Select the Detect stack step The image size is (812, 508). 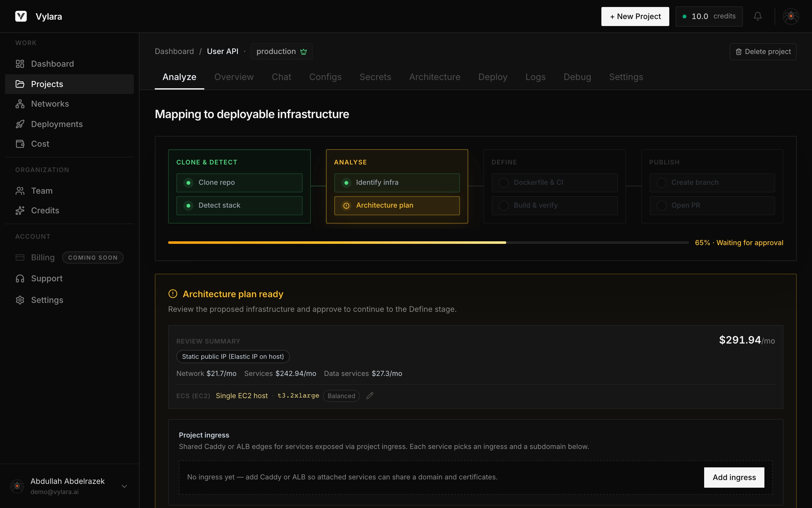click(239, 206)
